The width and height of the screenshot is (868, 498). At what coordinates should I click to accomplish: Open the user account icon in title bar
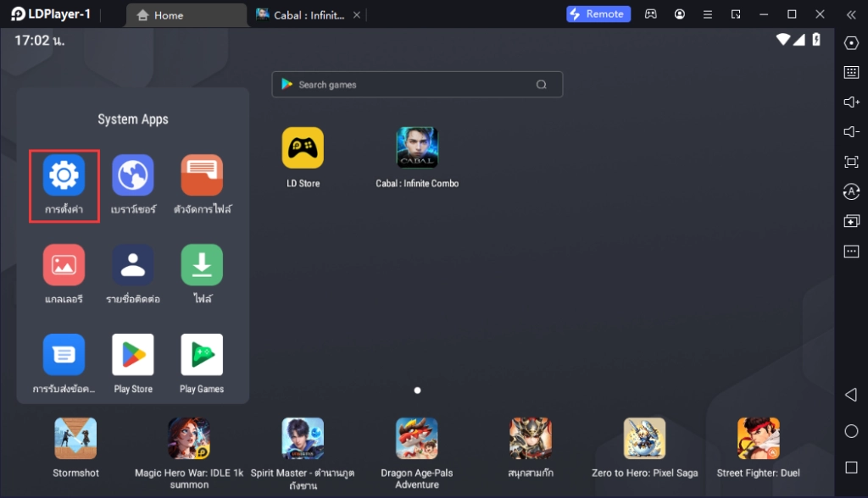click(x=680, y=14)
